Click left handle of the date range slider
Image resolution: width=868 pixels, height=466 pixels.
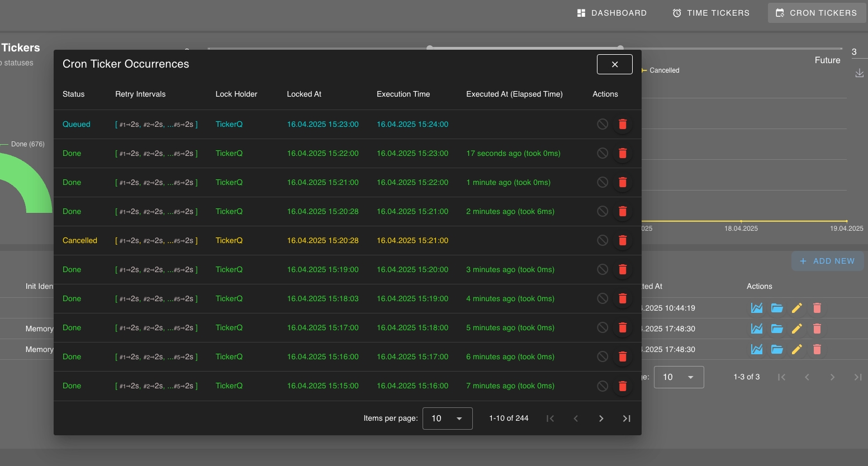[x=430, y=48]
